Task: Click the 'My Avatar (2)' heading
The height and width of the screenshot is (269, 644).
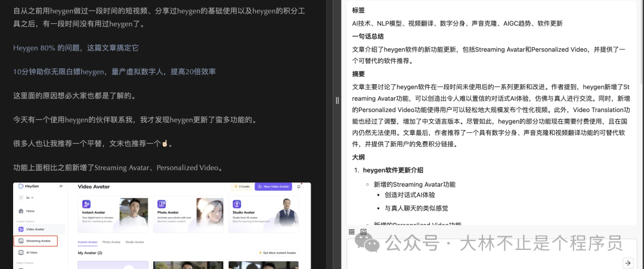Action: coord(90,252)
